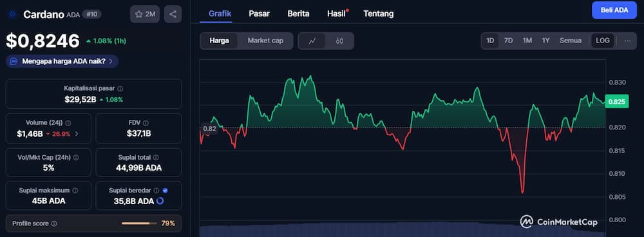Screen dimensions: 644x237
Task: Select the 1D time range
Action: [x=490, y=41]
